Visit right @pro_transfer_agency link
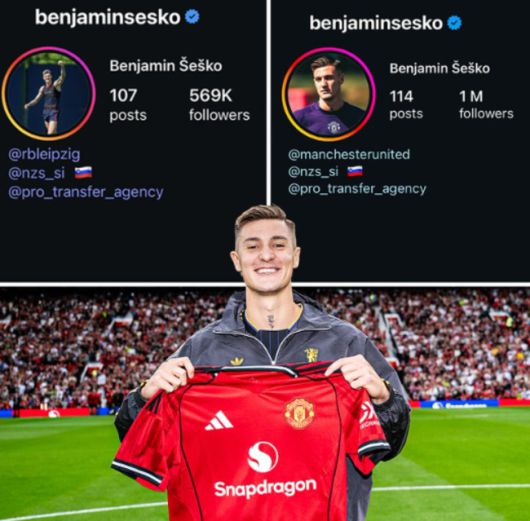The height and width of the screenshot is (521, 530). coord(357,189)
